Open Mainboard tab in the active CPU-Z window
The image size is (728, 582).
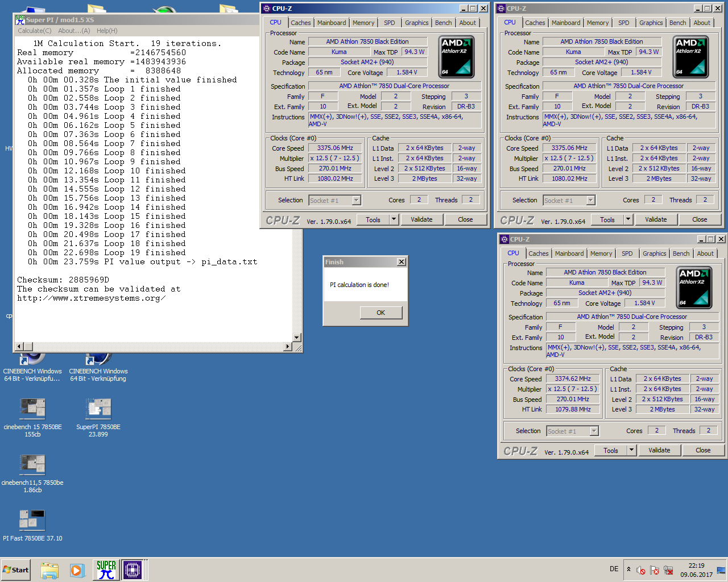pyautogui.click(x=332, y=23)
